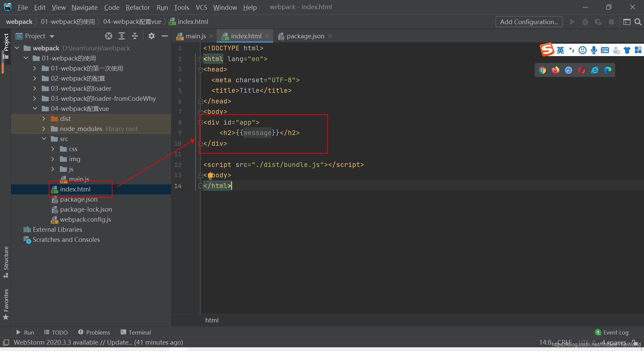Fold the head tag at line 3 gutter
The image size is (644, 351).
click(200, 70)
